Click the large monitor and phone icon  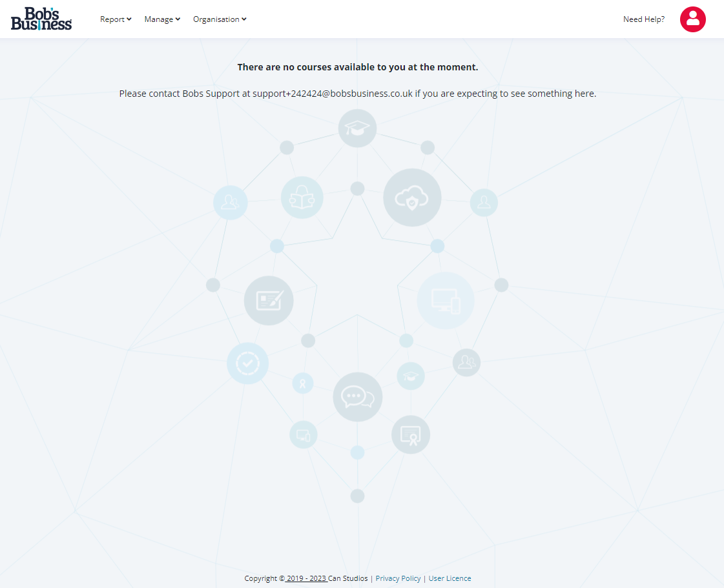[x=446, y=300]
